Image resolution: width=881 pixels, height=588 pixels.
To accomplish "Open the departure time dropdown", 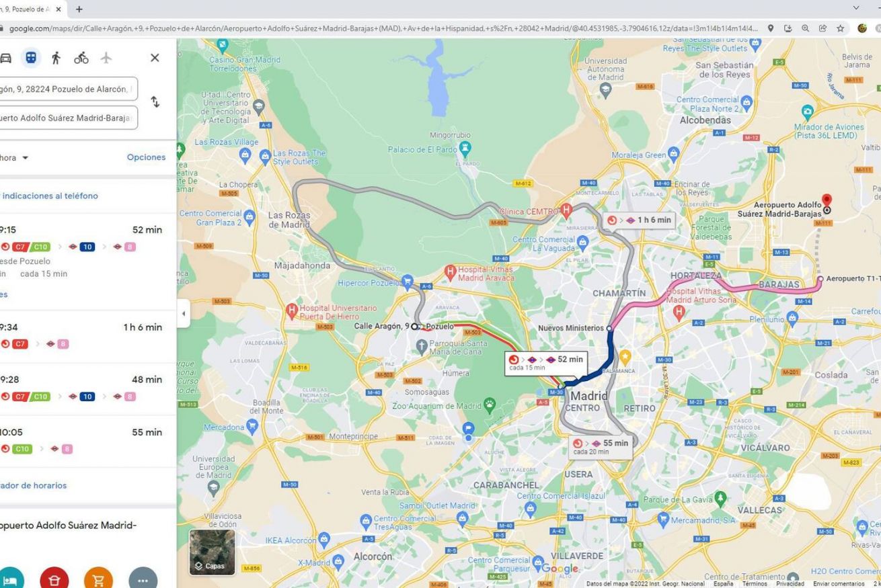I will click(x=15, y=158).
